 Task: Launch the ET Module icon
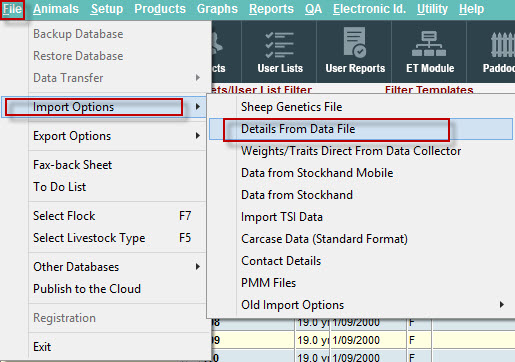pyautogui.click(x=430, y=52)
